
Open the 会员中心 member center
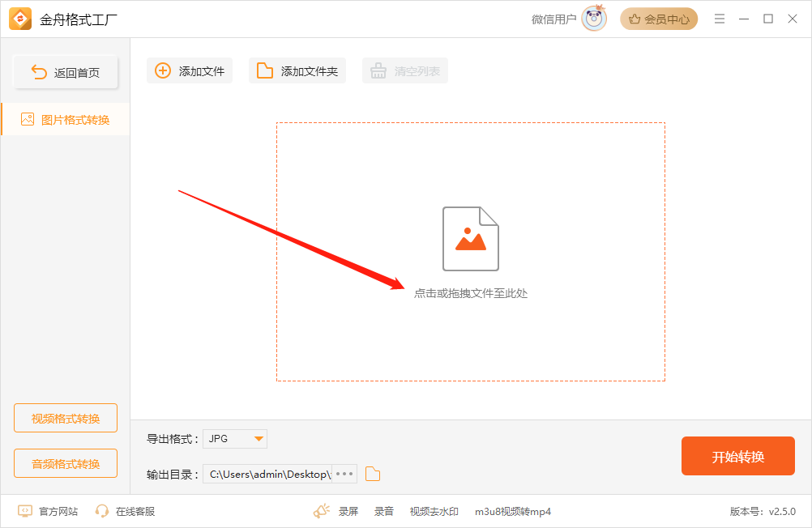tap(659, 18)
